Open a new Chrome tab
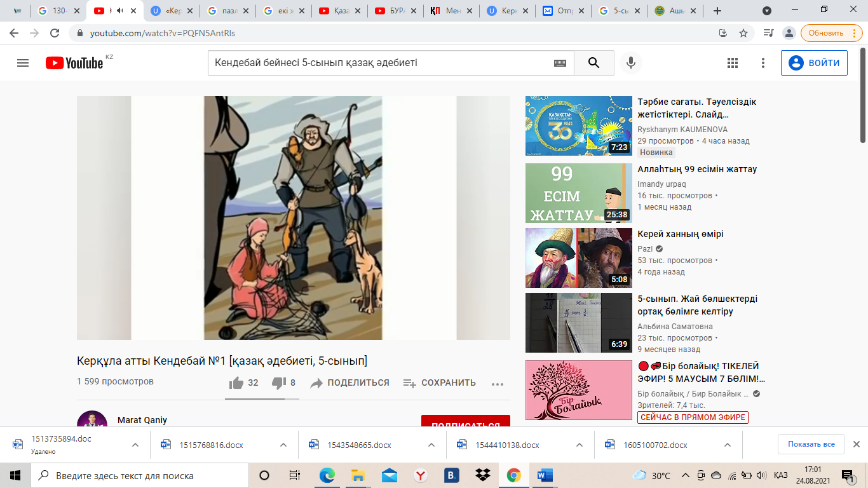Image resolution: width=868 pixels, height=488 pixels. [x=717, y=11]
